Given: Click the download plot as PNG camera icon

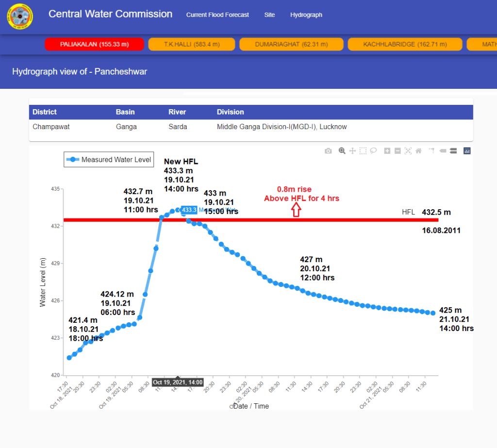Looking at the screenshot, I should (x=329, y=151).
